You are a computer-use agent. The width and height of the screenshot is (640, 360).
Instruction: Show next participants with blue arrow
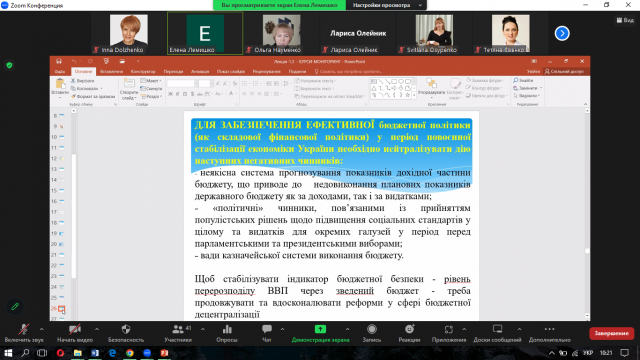click(x=562, y=33)
